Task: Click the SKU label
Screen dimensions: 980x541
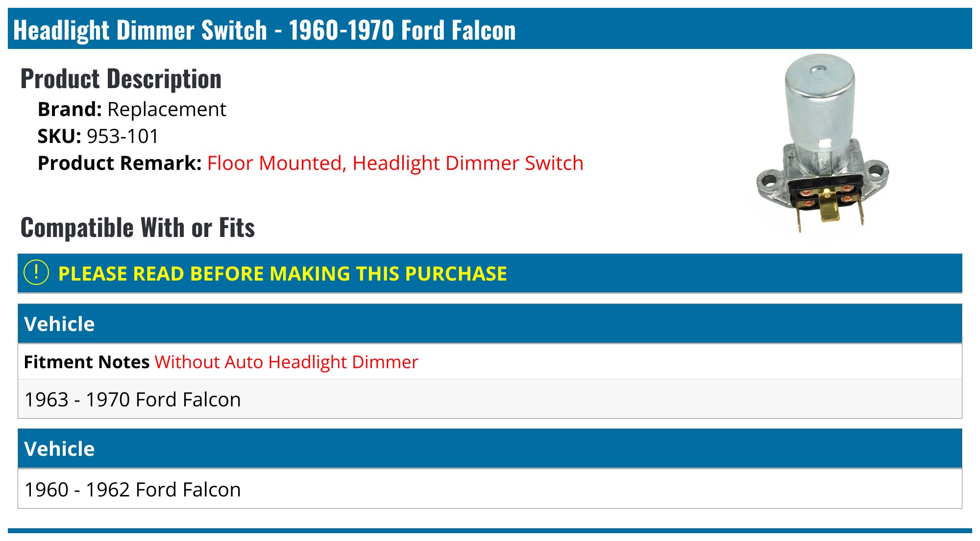Action: (x=59, y=136)
